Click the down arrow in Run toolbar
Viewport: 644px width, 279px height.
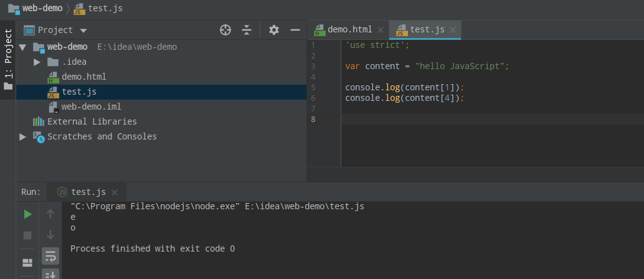50,235
